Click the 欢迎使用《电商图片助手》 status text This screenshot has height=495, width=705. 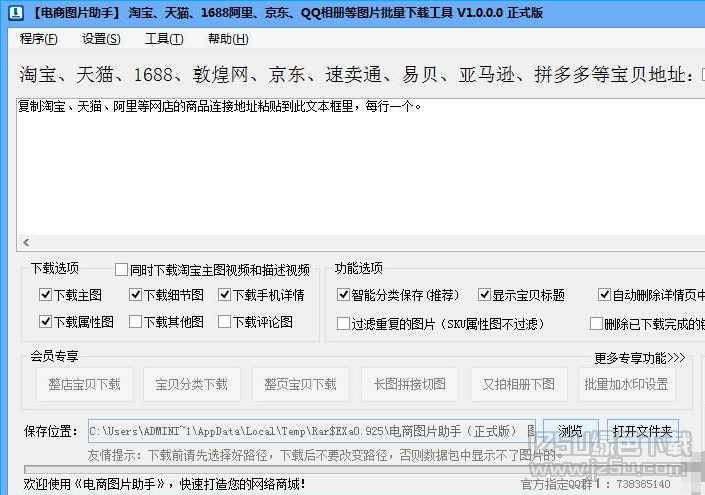coord(164,484)
